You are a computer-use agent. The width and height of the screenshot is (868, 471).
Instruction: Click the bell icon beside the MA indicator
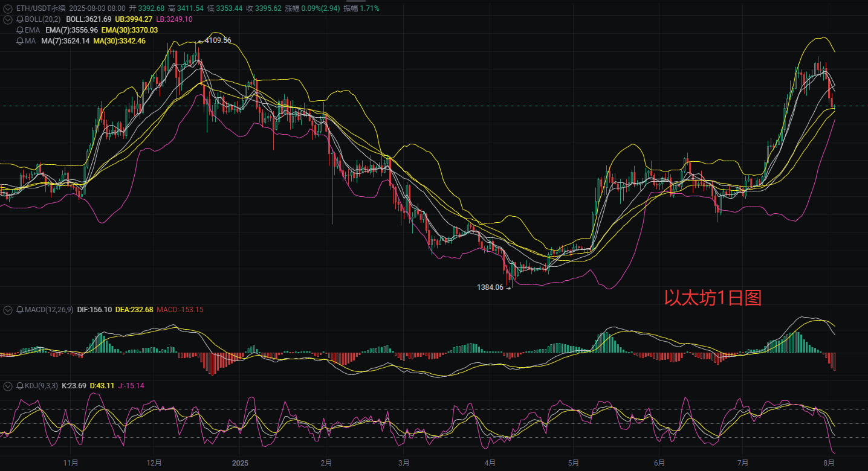(x=20, y=40)
